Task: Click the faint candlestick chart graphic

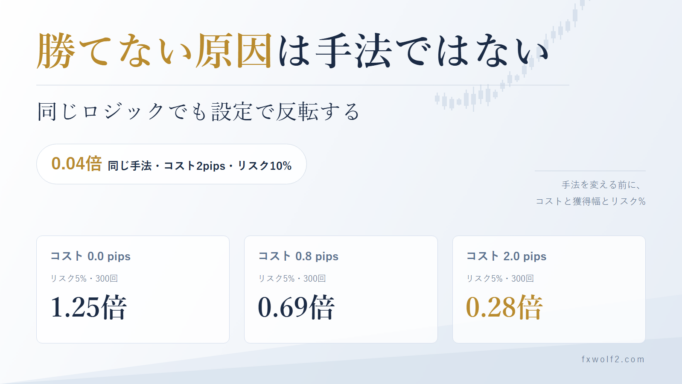Action: pos(511,56)
